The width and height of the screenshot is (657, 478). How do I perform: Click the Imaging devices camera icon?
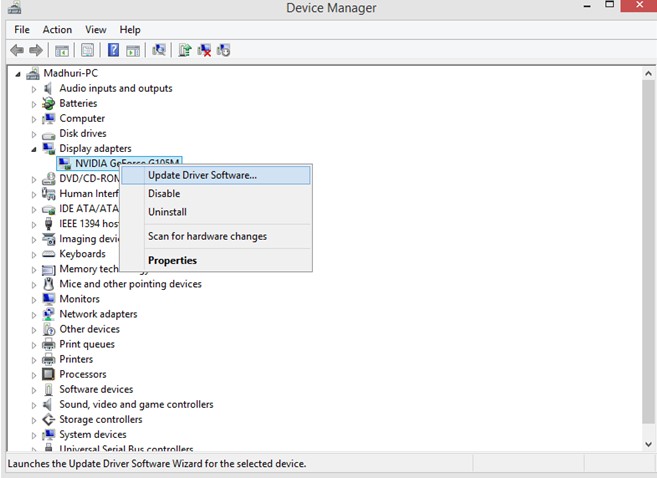[49, 239]
